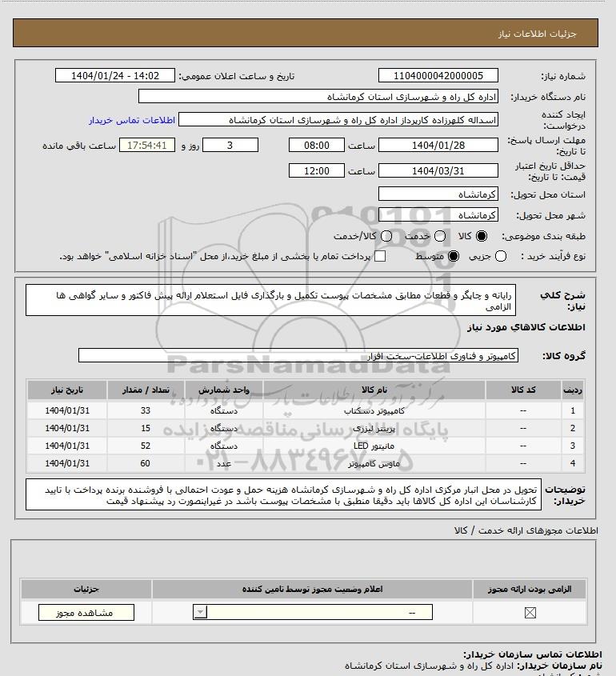Click the تاریخ نیاز column header
The width and height of the screenshot is (616, 676).
pos(67,390)
